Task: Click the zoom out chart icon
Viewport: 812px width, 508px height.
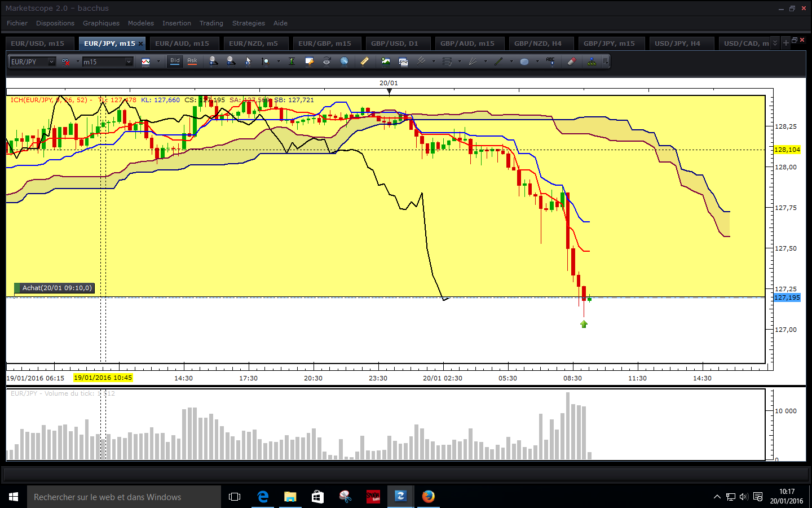Action: pyautogui.click(x=231, y=61)
